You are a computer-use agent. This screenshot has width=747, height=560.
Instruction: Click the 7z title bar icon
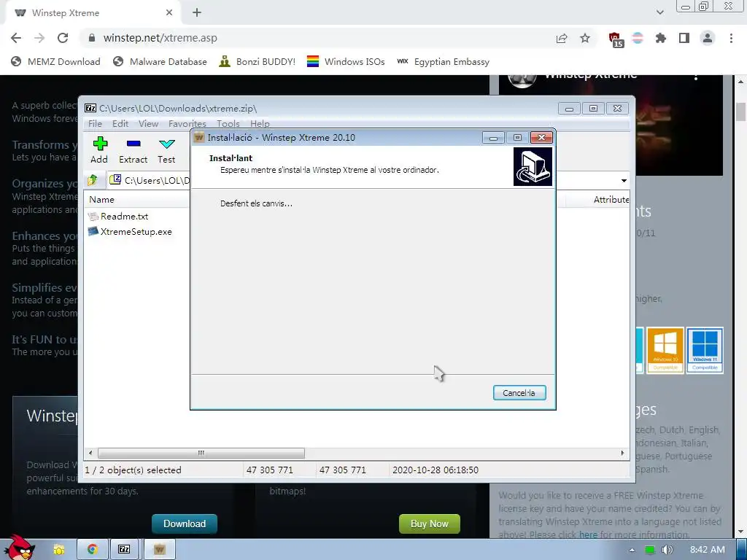[90, 109]
